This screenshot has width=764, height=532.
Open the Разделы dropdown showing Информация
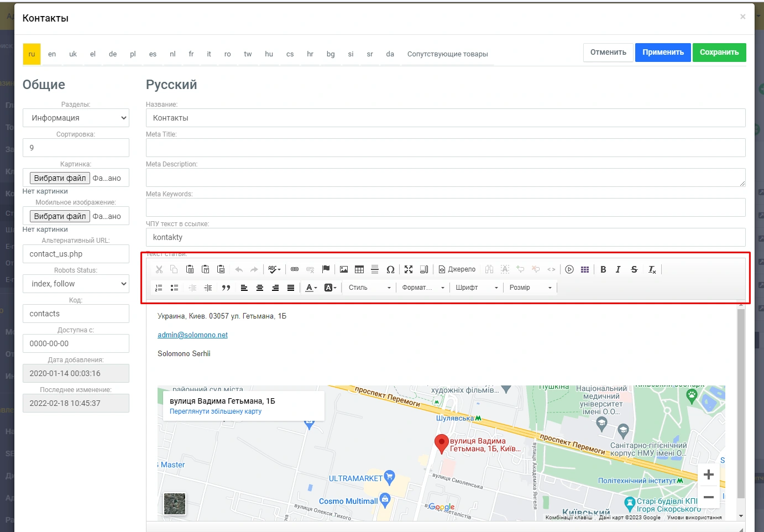pos(76,118)
